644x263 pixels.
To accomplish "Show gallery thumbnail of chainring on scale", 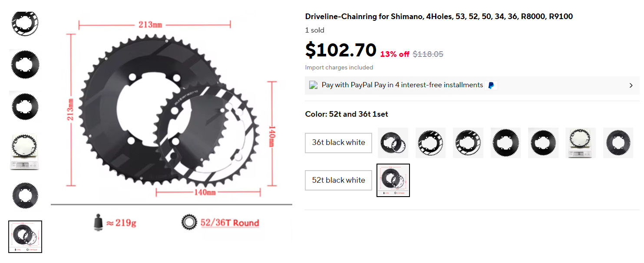I will [25, 151].
